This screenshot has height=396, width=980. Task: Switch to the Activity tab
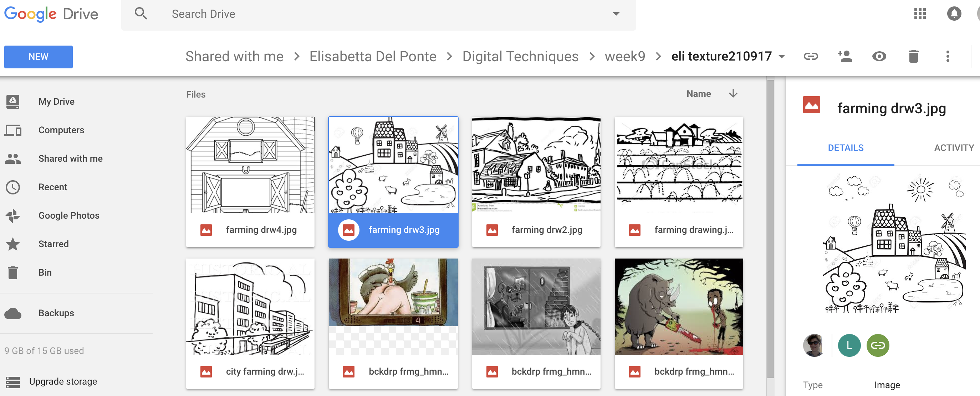point(953,147)
